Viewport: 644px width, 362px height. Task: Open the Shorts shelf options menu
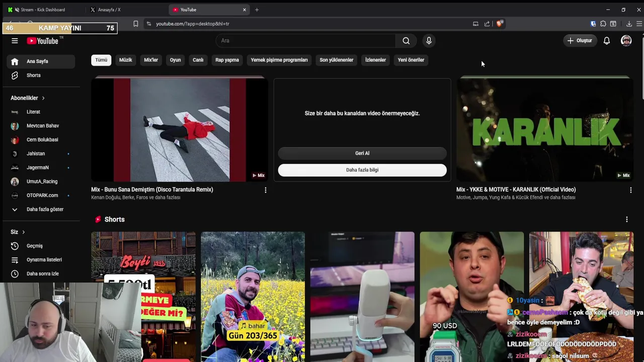[627, 219]
